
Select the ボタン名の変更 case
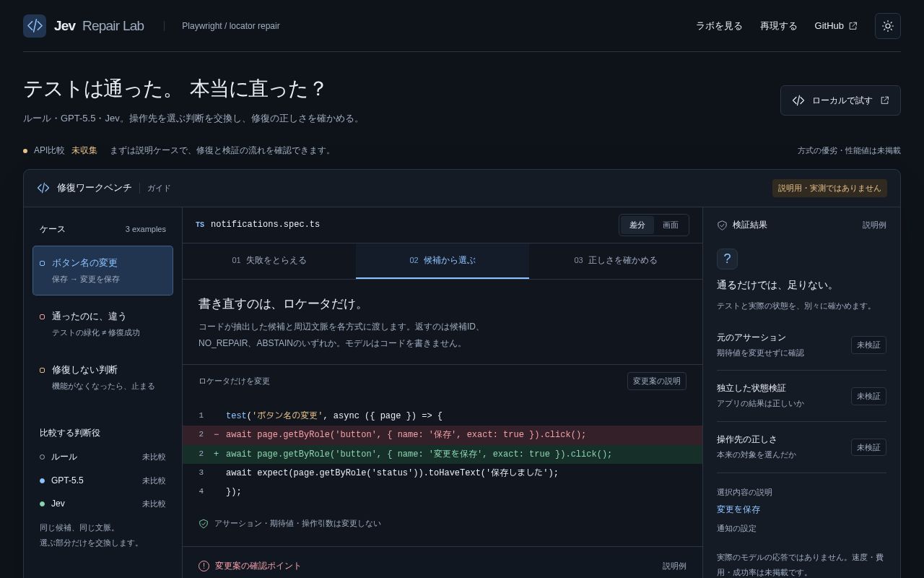[x=103, y=270]
